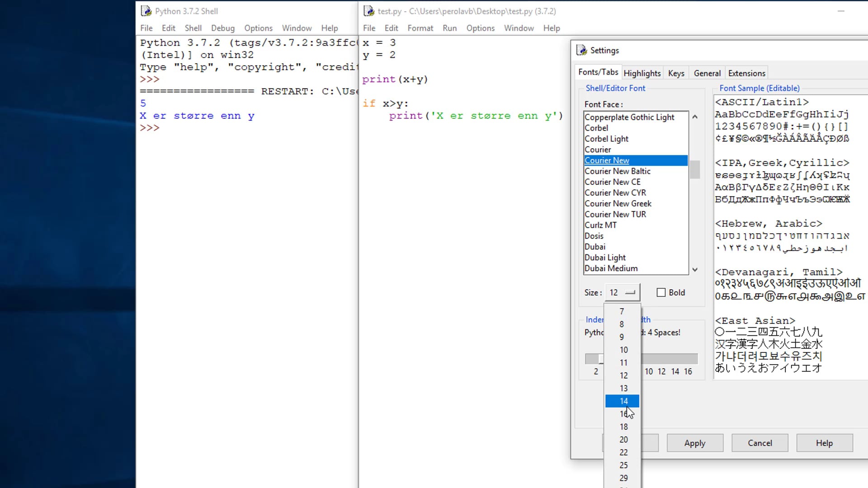
Task: Open the Shell menu in Python Shell
Action: point(193,28)
